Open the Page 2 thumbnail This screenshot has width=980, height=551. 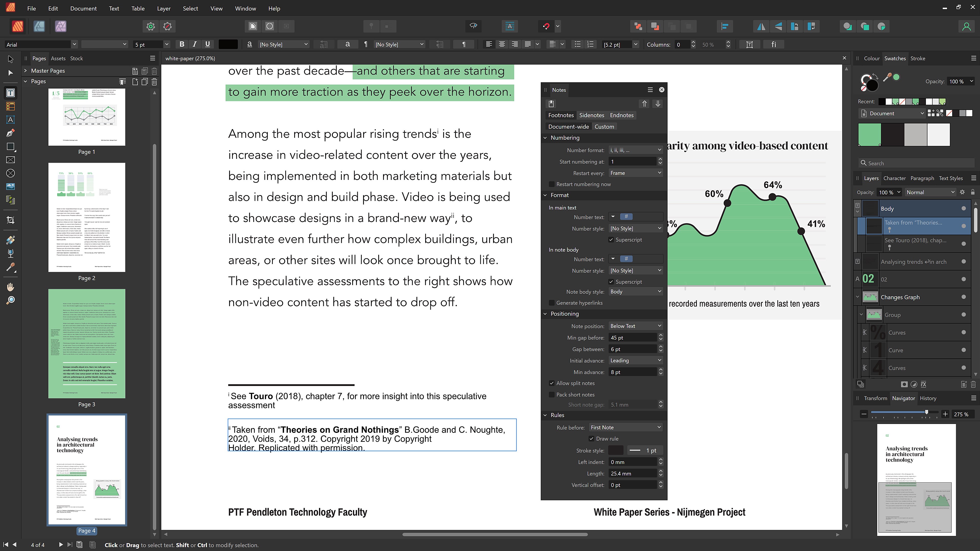click(x=87, y=217)
